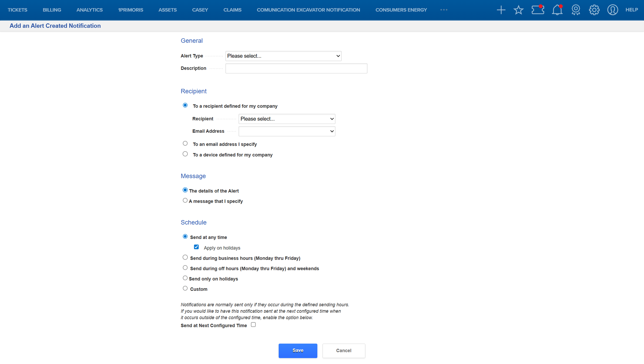Viewport: 644px width, 364px height.
Task: Open the Claims menu item
Action: coord(232,10)
